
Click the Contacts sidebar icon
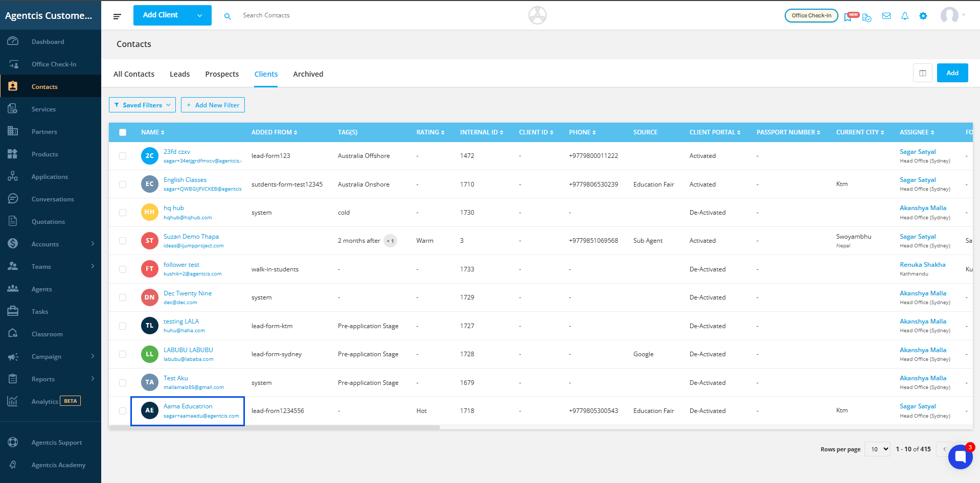tap(13, 86)
